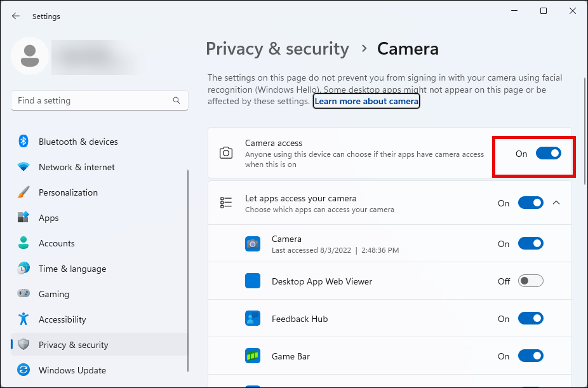
Task: Click the Windows Update sync icon
Action: click(23, 370)
